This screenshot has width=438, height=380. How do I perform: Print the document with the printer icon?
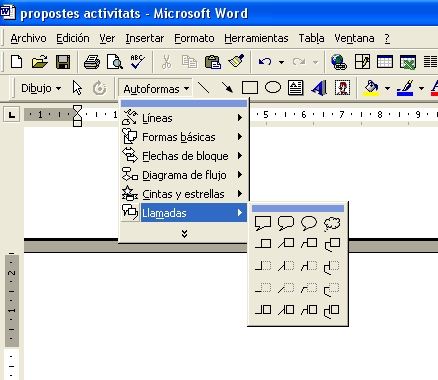92,62
